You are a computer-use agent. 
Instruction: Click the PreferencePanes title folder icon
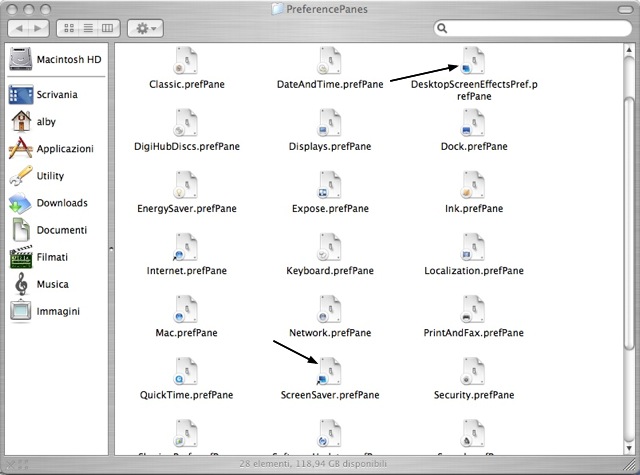click(278, 9)
